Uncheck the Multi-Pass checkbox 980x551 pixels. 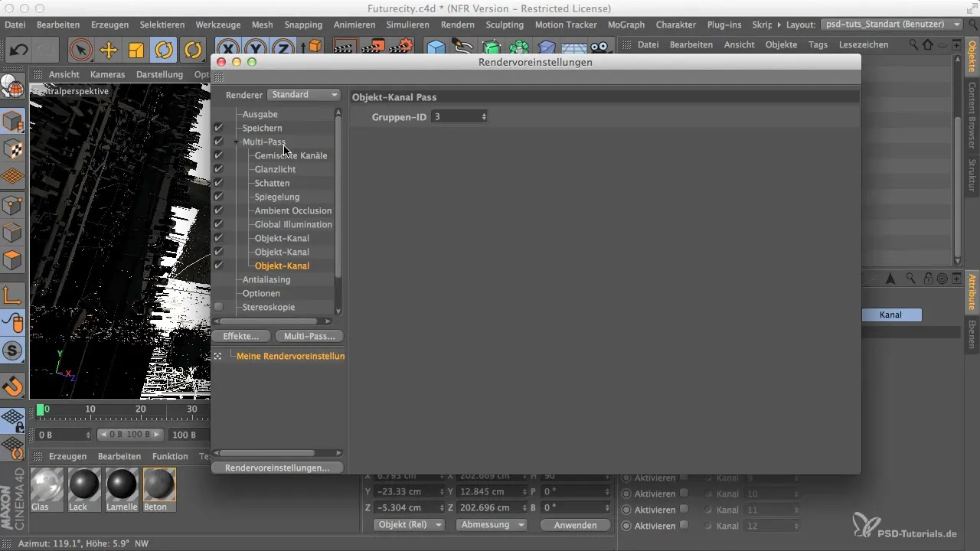218,142
